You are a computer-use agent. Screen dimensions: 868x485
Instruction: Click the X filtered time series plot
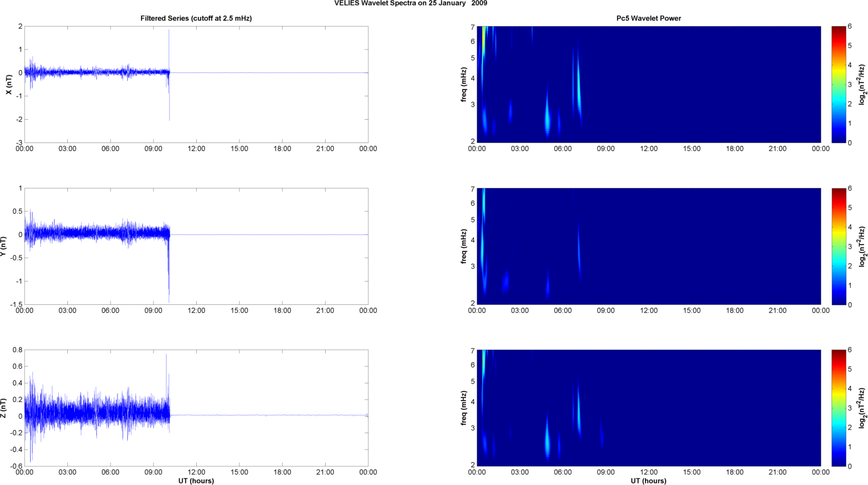pyautogui.click(x=196, y=84)
